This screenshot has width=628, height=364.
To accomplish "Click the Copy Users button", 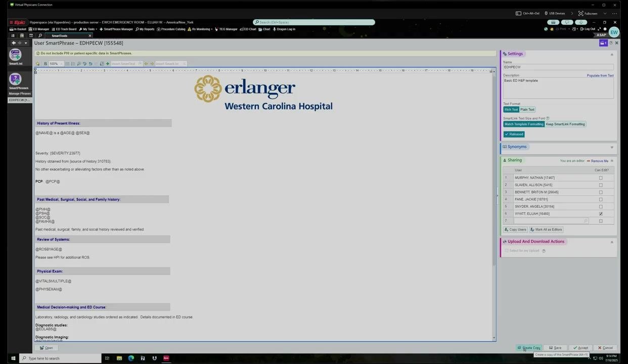I will [515, 230].
